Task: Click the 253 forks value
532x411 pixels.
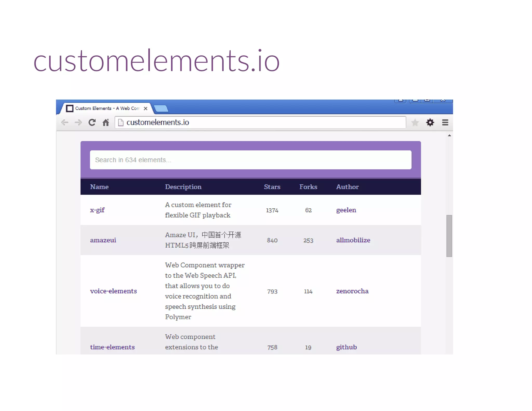Action: point(308,241)
